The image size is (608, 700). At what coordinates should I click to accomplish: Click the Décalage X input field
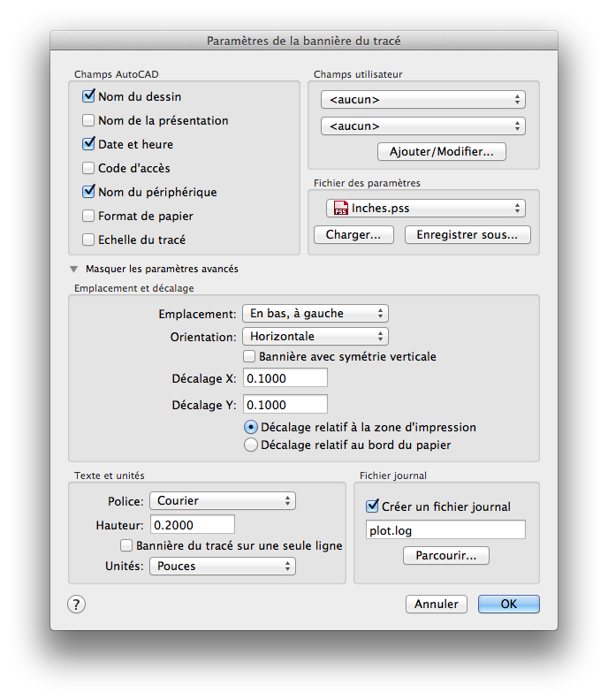pyautogui.click(x=285, y=377)
